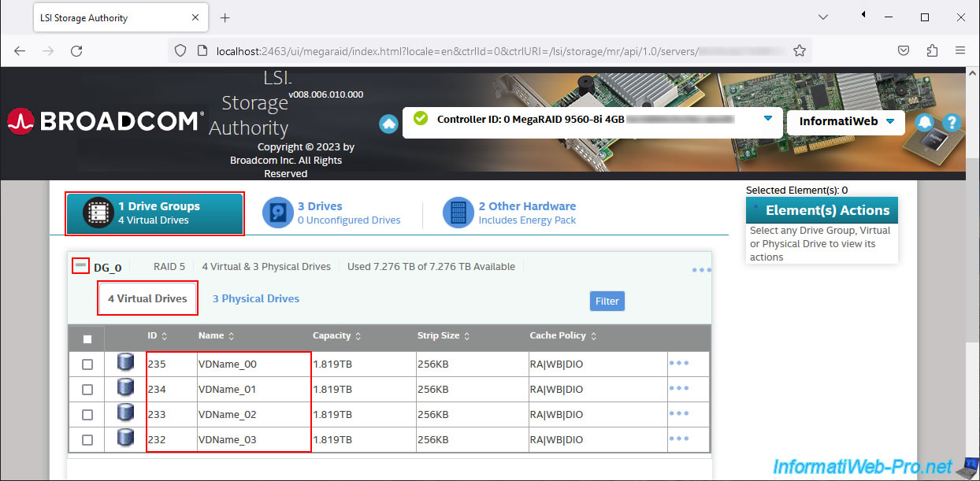980x481 pixels.
Task: Click the drive icon for VDName_01
Action: click(x=124, y=389)
